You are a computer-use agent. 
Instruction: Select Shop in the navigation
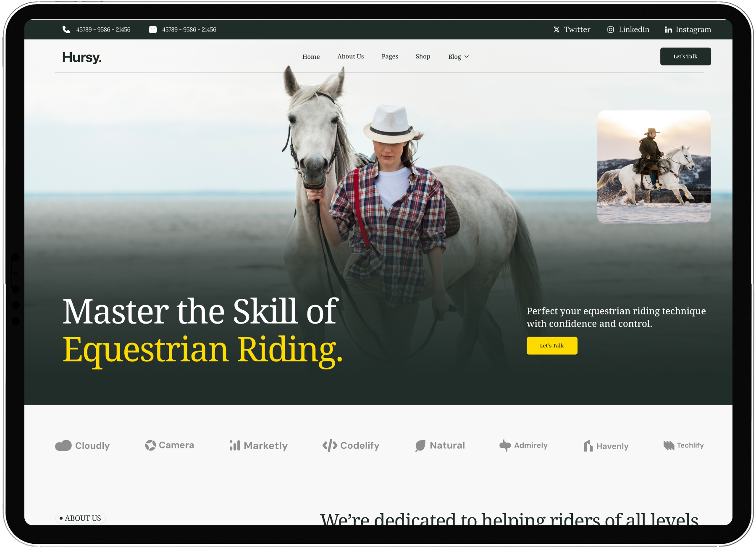[x=423, y=56]
